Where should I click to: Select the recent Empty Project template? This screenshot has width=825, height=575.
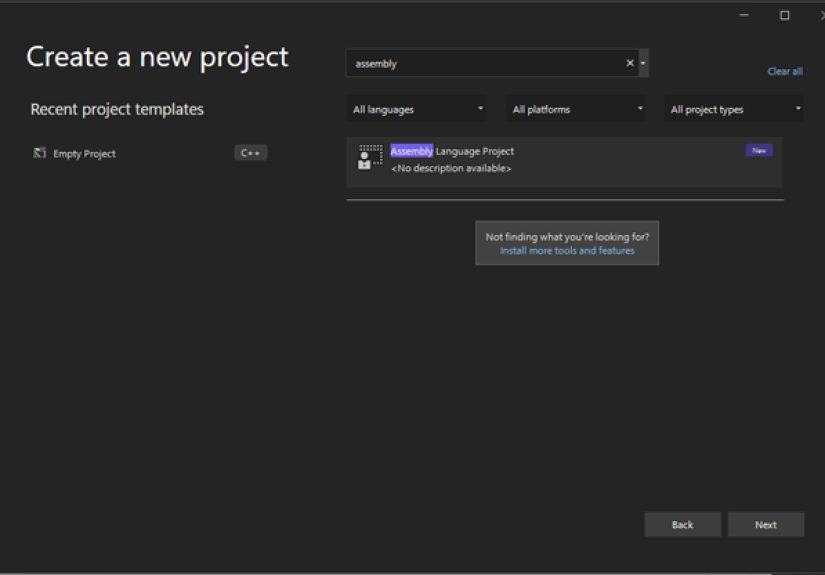(x=149, y=153)
